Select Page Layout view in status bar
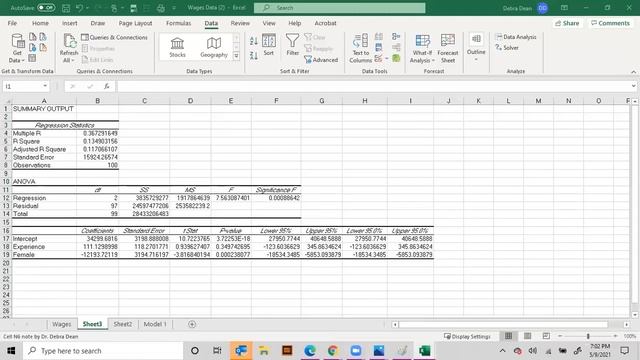This screenshot has height=360, width=640. coord(527,336)
